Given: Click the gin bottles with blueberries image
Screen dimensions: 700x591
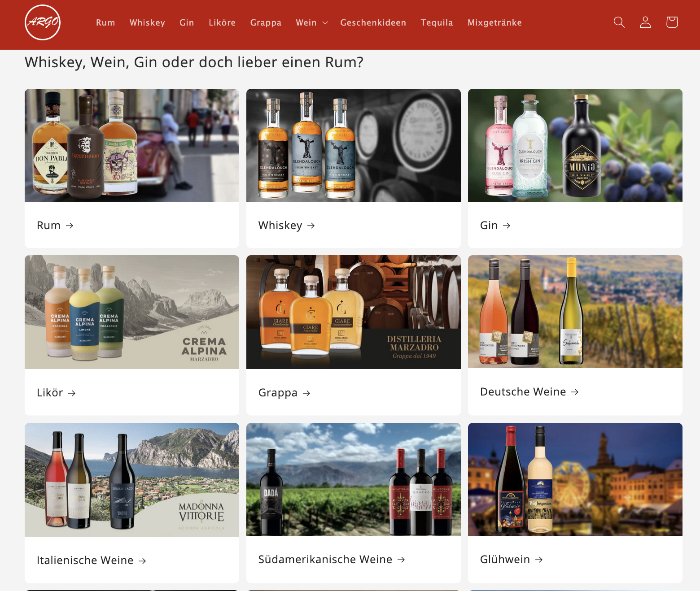Looking at the screenshot, I should coord(575,145).
